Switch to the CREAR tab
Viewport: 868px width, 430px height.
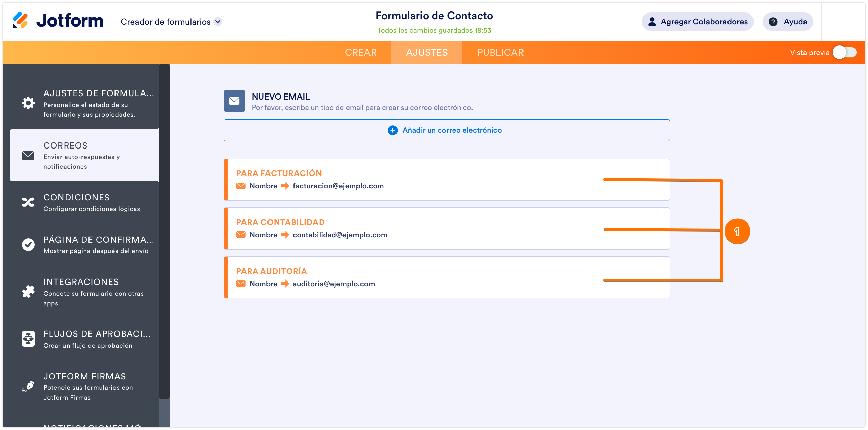(360, 52)
